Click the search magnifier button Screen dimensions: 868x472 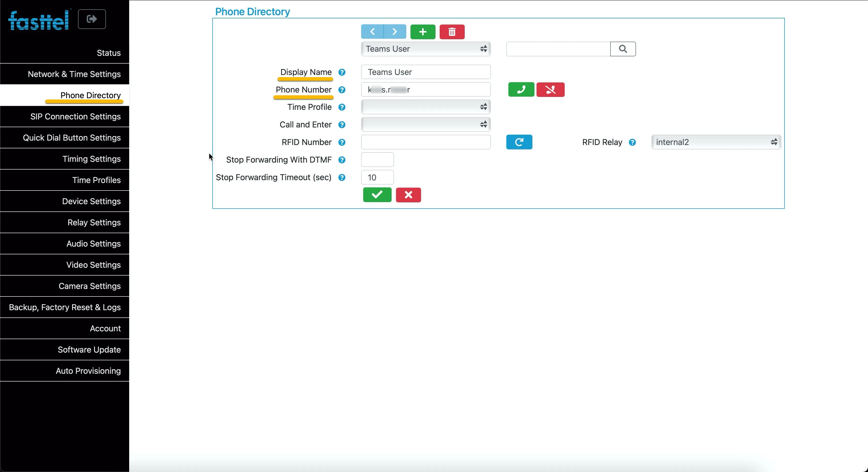pyautogui.click(x=623, y=49)
